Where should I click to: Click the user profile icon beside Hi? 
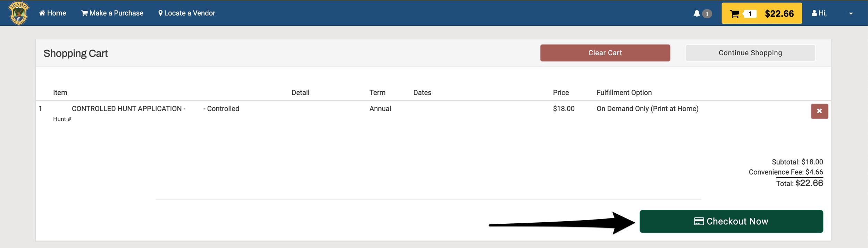click(814, 13)
